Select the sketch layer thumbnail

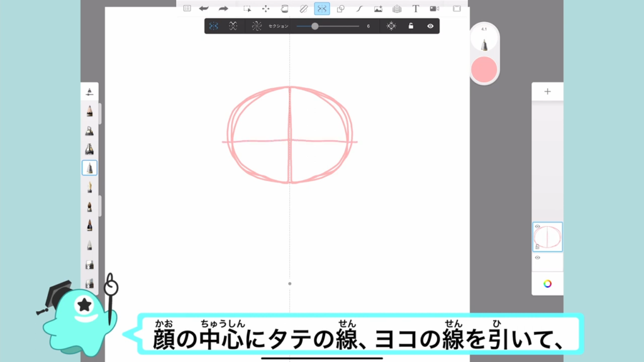(548, 238)
